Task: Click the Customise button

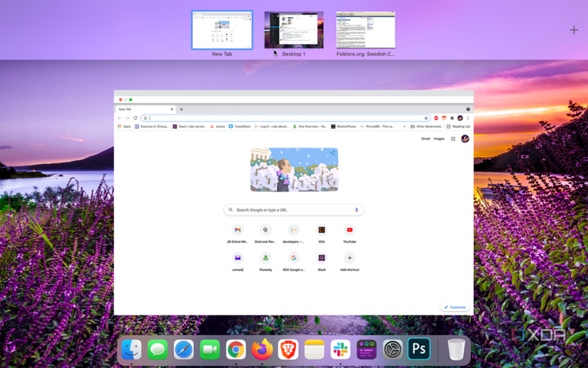Action: [455, 307]
